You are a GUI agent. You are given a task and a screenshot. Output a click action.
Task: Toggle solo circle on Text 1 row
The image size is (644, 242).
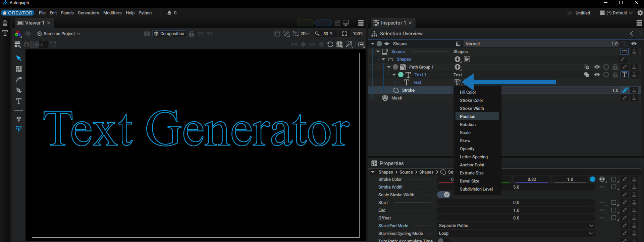pyautogui.click(x=606, y=75)
